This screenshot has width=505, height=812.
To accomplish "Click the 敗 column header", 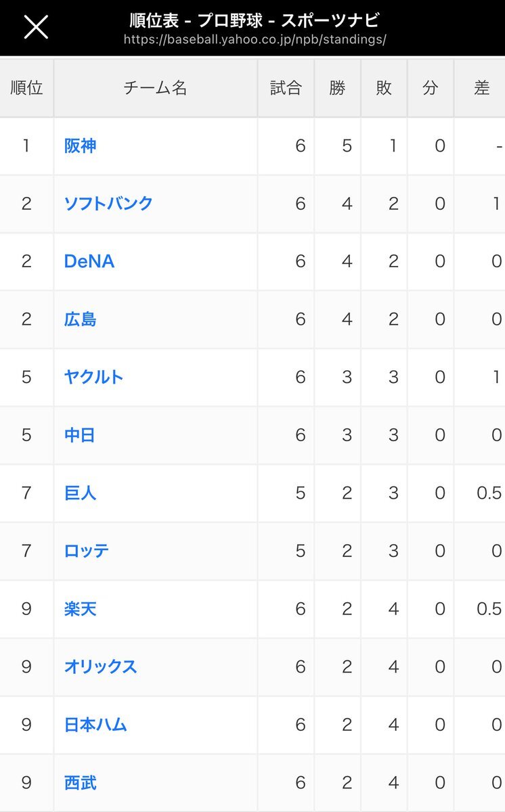I will coord(384,88).
